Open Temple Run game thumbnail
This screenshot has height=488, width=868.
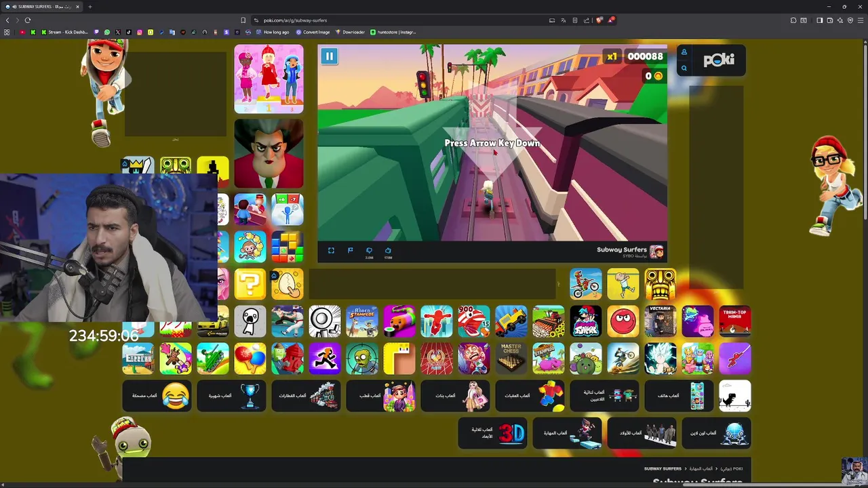660,284
